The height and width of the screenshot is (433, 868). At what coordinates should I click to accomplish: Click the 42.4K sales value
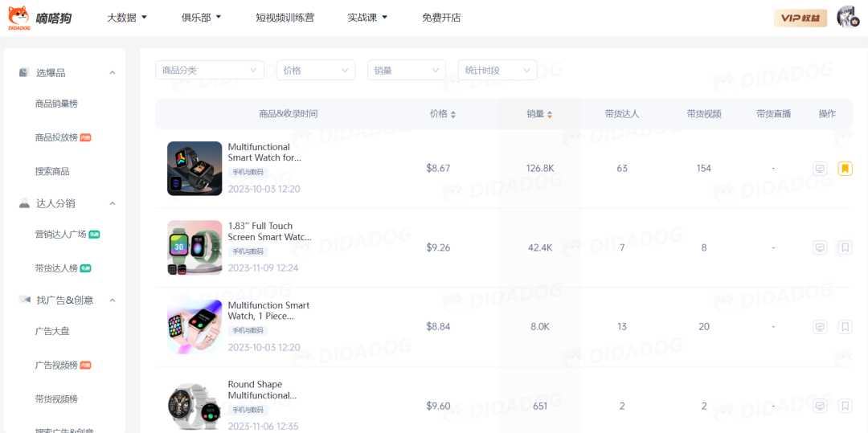(x=540, y=247)
